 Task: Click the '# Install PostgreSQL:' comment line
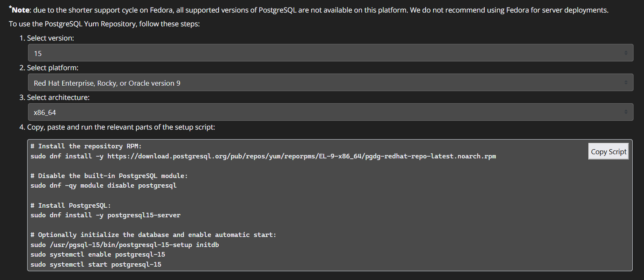tap(71, 205)
